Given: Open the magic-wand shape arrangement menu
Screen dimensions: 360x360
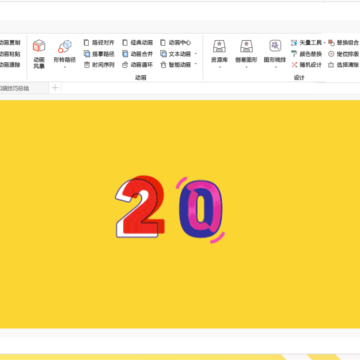Looking at the screenshot, I should pyautogui.click(x=275, y=54).
